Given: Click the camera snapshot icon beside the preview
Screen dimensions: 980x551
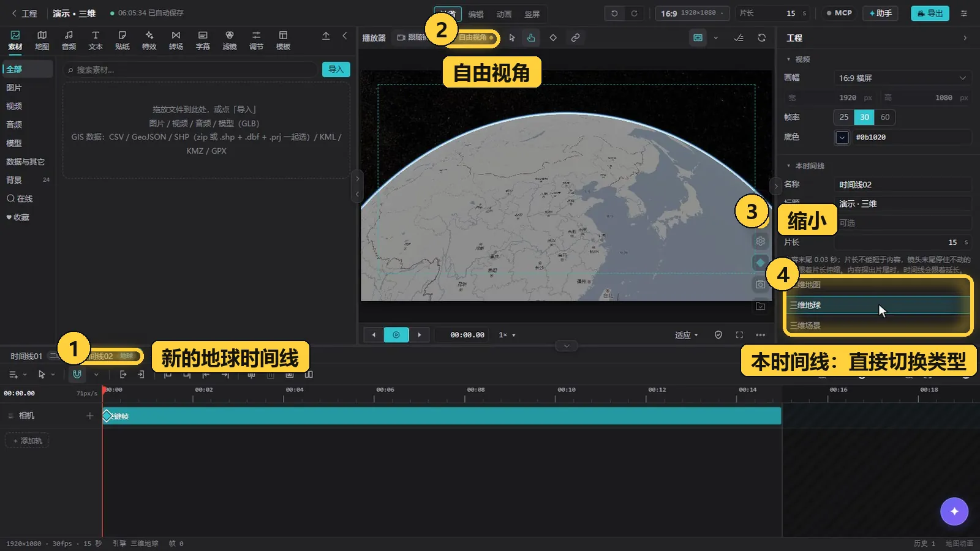Looking at the screenshot, I should tap(760, 285).
